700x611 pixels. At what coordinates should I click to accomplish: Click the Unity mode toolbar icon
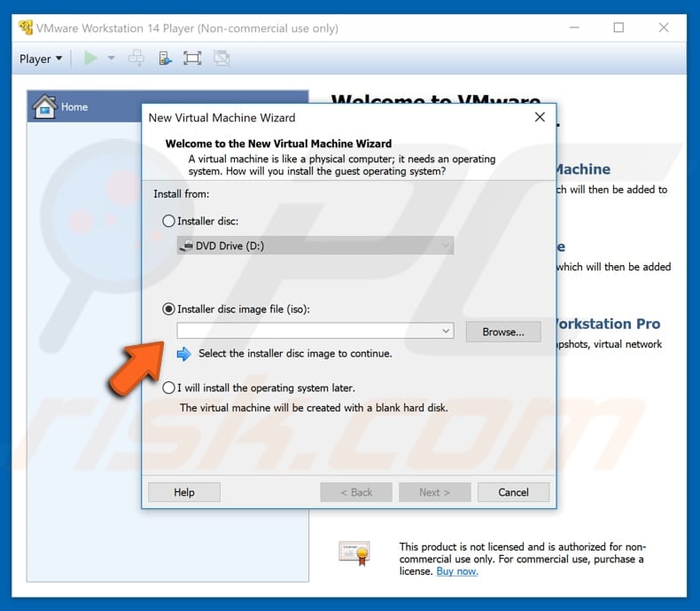(222, 58)
